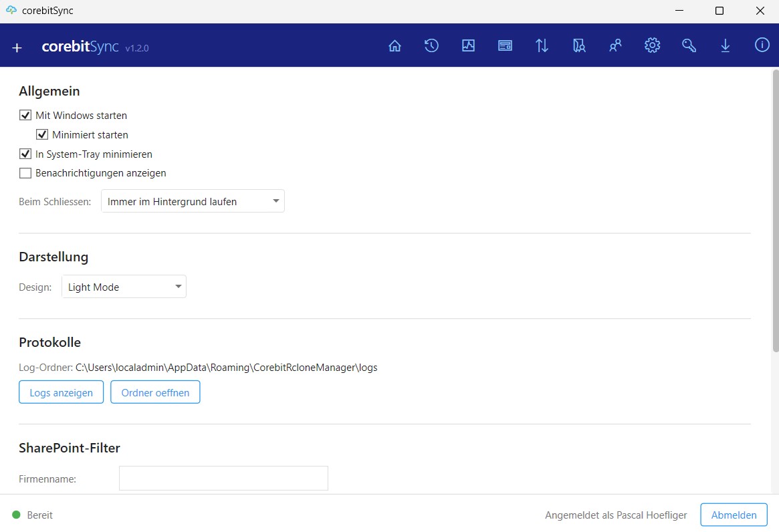Toggle 'Minimiert starten' checkbox
This screenshot has height=532, width=779.
point(42,135)
